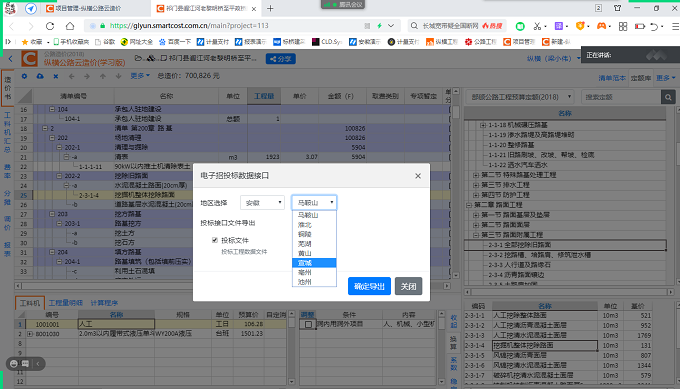Open a new browser tab with plus
Screen dimensions: 680x389
pyautogui.click(x=270, y=8)
